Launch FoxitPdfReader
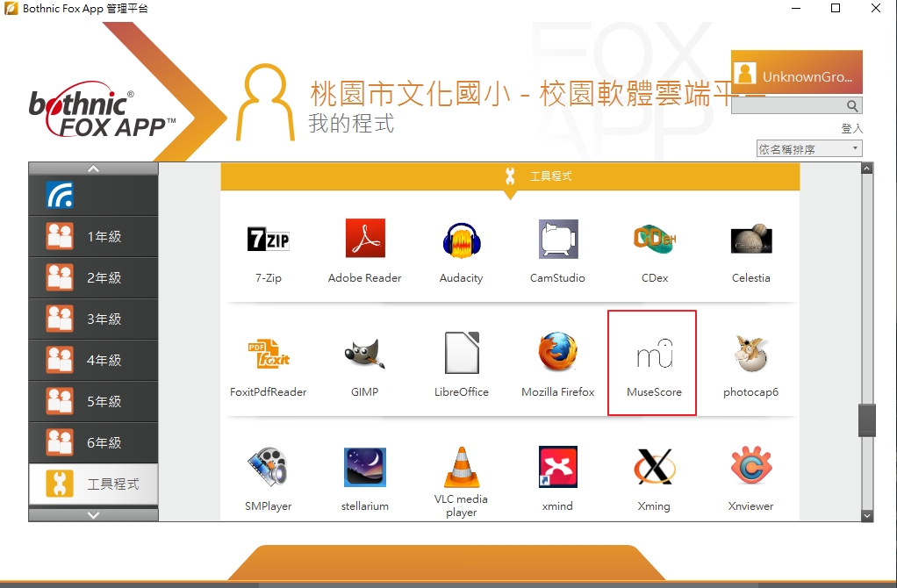The height and width of the screenshot is (588, 897). pyautogui.click(x=269, y=354)
